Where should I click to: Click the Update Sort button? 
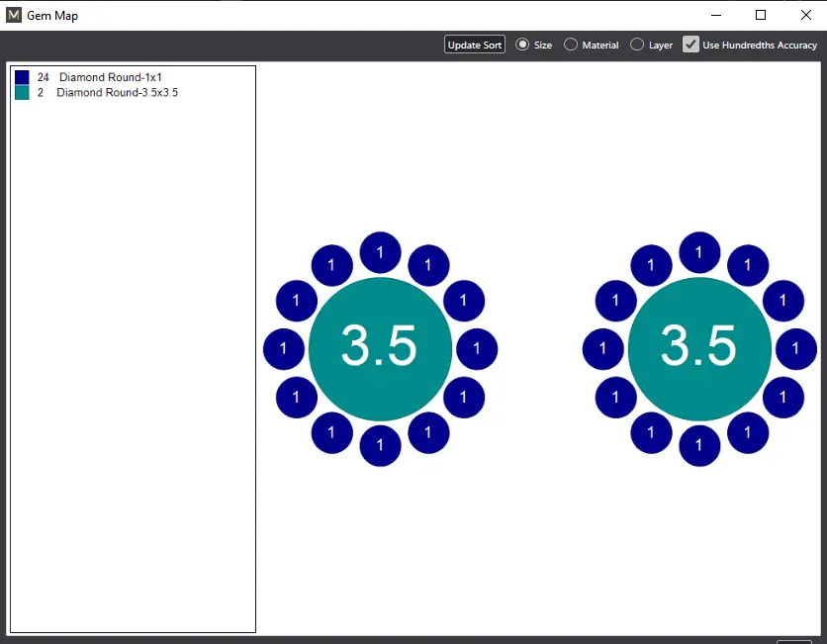pyautogui.click(x=474, y=45)
